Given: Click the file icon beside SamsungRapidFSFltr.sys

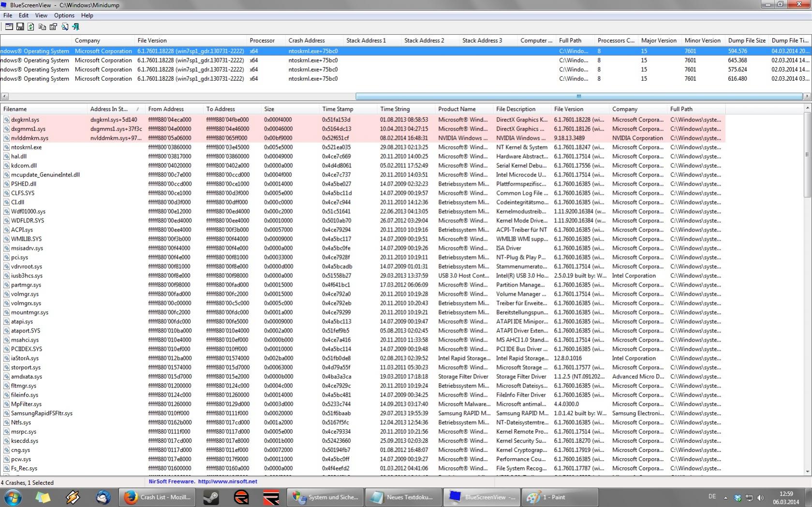Looking at the screenshot, I should click(x=6, y=414).
